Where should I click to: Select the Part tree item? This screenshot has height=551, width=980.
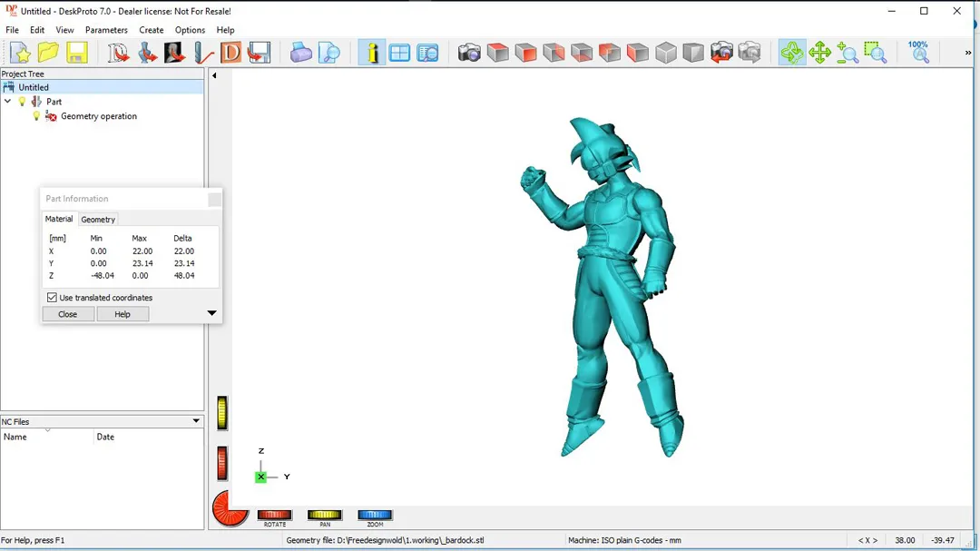point(54,102)
